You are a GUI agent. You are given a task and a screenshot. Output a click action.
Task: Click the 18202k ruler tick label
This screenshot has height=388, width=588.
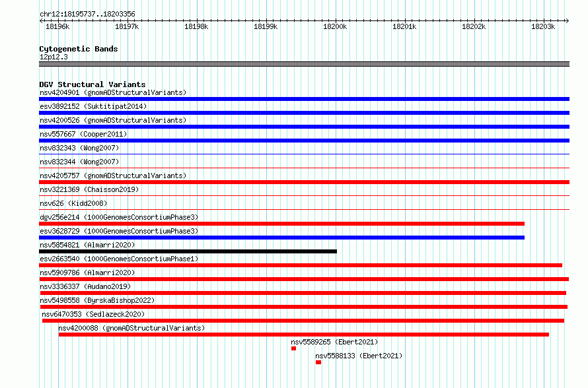click(x=474, y=26)
